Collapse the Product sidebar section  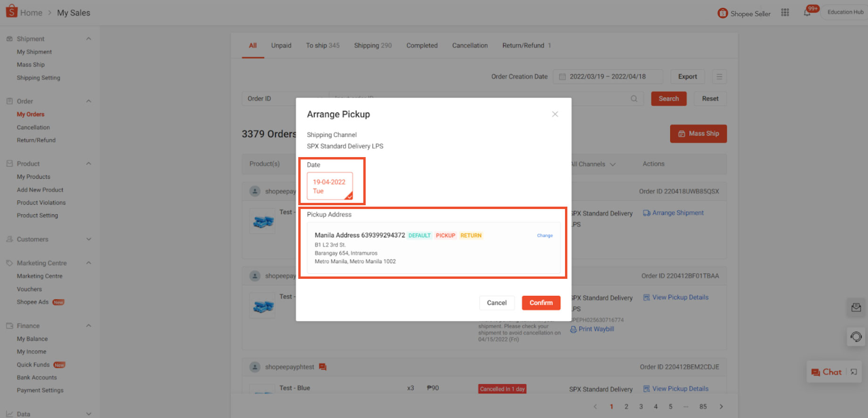[89, 163]
